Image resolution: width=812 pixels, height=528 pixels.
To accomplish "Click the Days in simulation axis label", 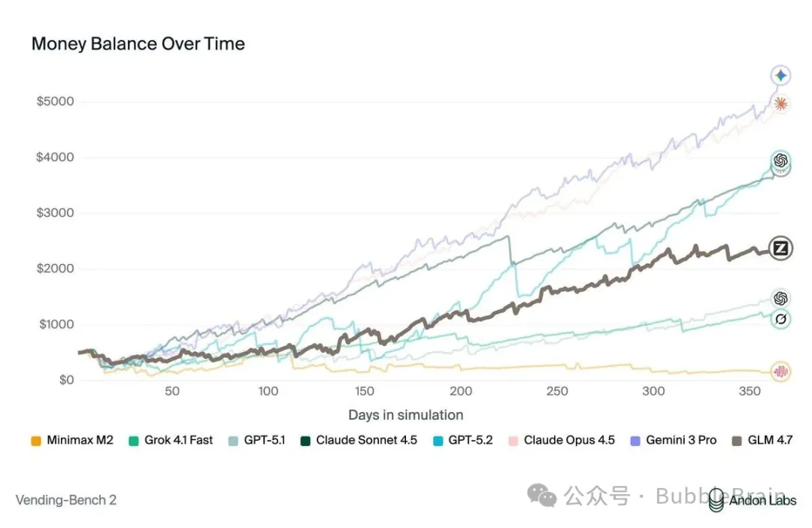I will pyautogui.click(x=405, y=414).
